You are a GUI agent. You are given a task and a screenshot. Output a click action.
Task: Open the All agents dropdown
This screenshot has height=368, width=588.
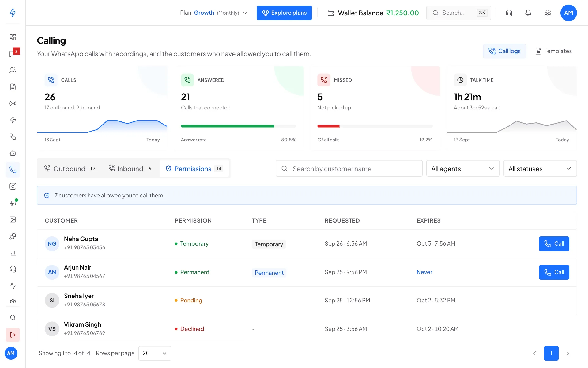point(463,168)
